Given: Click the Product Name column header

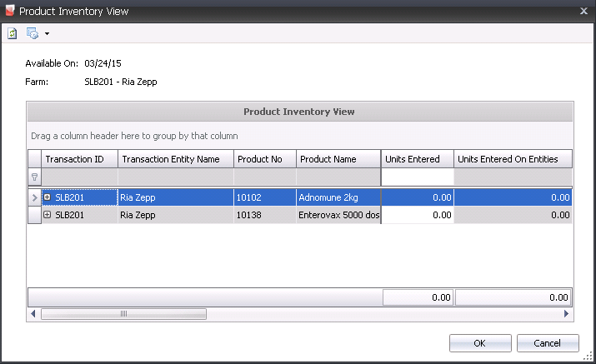Looking at the screenshot, I should coord(338,159).
